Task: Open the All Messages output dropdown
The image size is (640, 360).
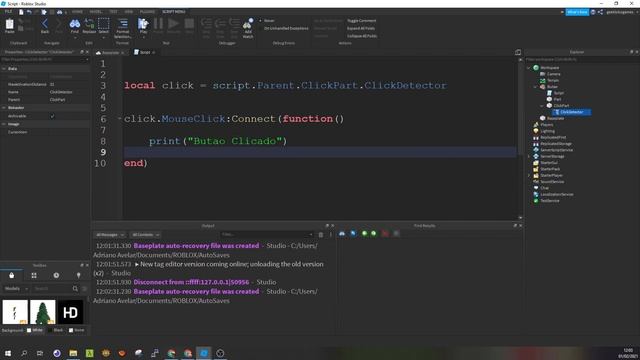Action: click(x=109, y=235)
